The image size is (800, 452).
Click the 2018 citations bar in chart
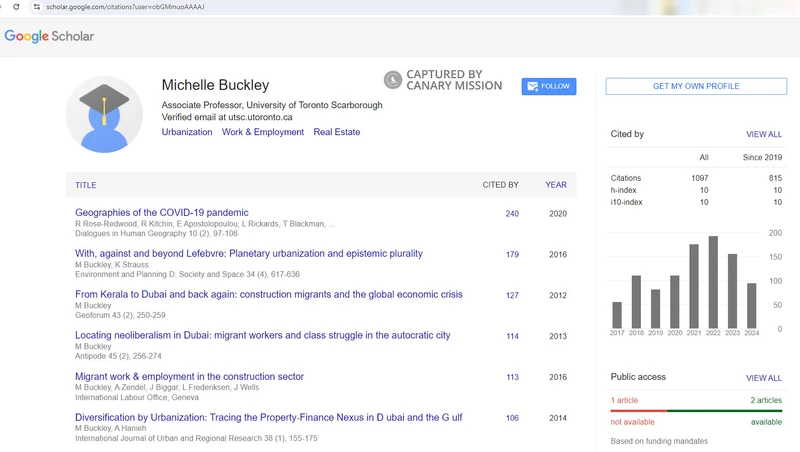(x=636, y=302)
